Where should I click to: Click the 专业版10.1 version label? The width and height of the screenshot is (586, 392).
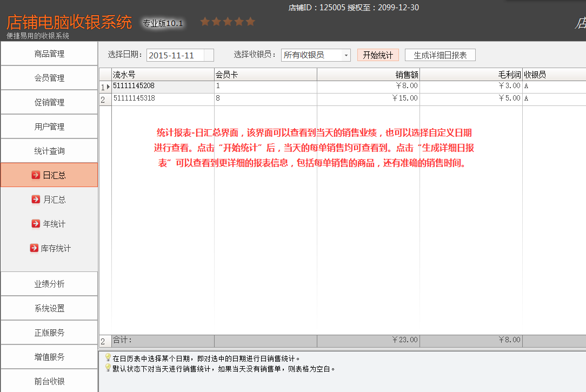(163, 23)
